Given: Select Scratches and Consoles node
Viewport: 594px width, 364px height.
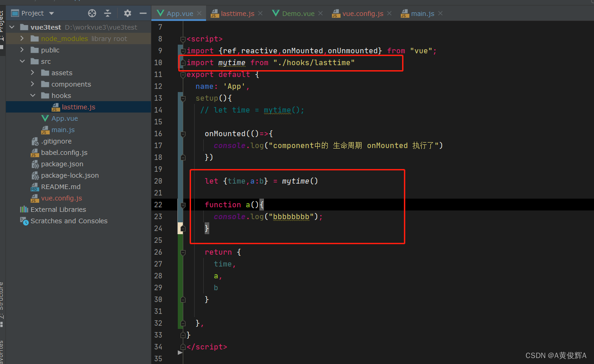Looking at the screenshot, I should pyautogui.click(x=69, y=221).
